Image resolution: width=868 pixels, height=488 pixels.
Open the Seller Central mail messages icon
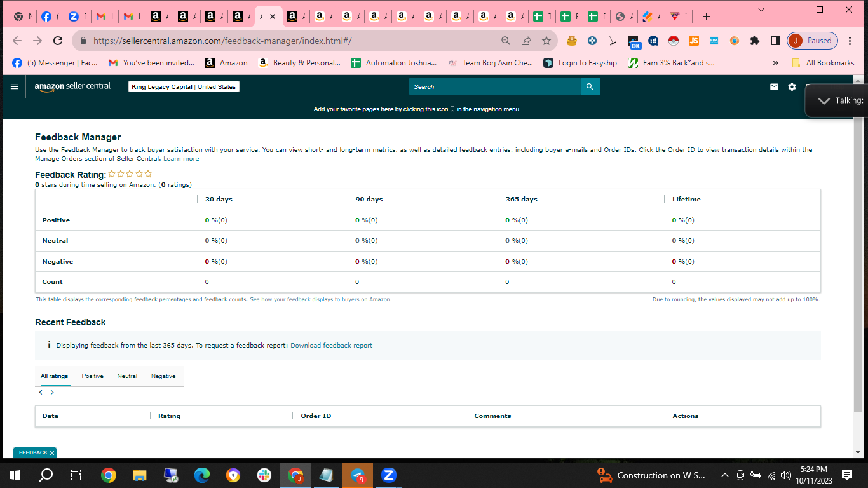(x=774, y=86)
